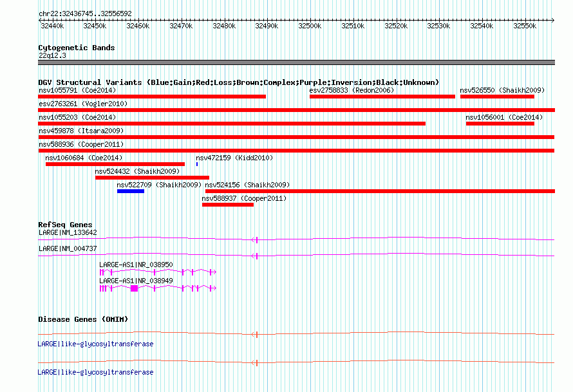
Task: Click the NR_038950 exon structure glyph
Action: (158, 272)
